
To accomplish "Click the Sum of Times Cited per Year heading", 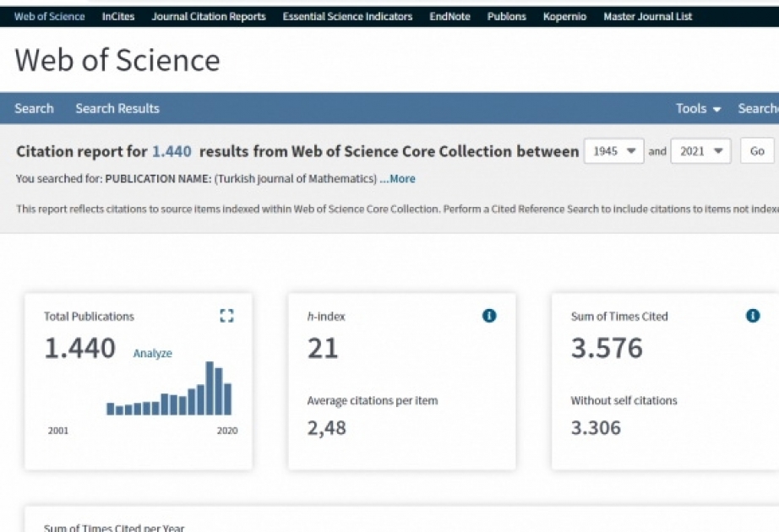I will 114,528.
